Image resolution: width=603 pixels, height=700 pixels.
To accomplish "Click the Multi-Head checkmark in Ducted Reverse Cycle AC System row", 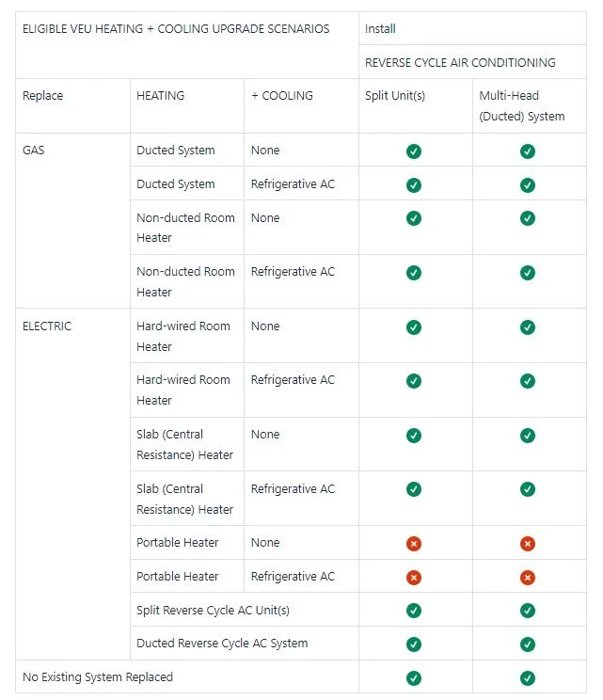I will coord(528,644).
